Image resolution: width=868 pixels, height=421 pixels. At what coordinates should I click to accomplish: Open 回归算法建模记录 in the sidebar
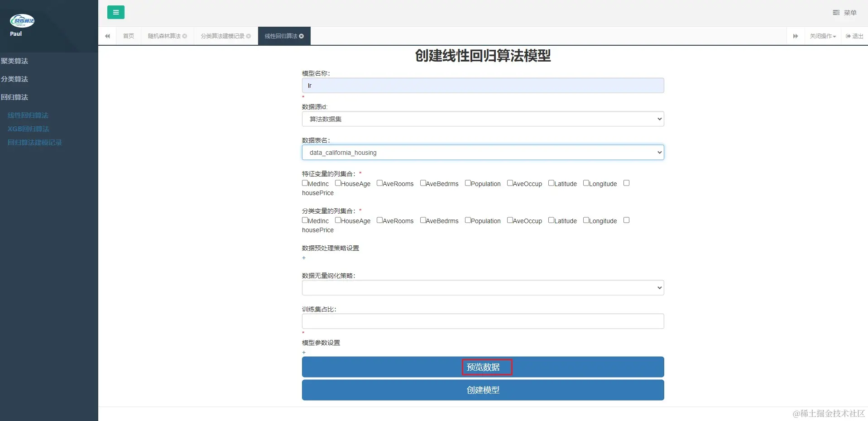point(34,143)
